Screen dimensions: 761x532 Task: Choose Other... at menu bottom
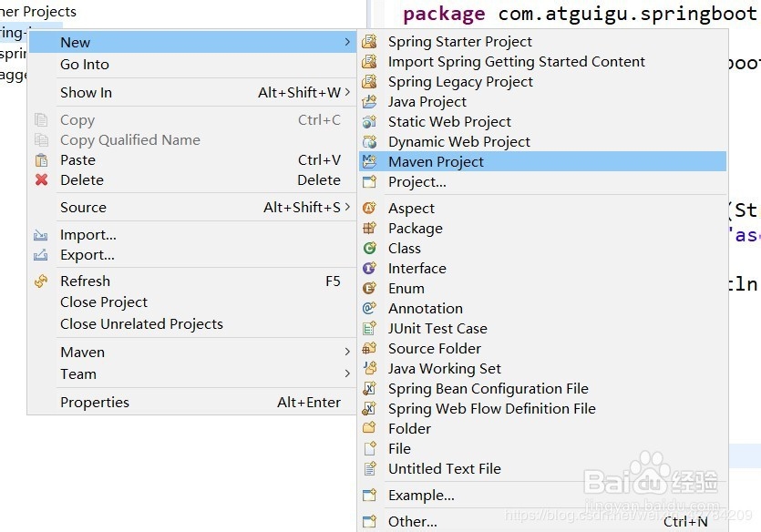pos(412,522)
